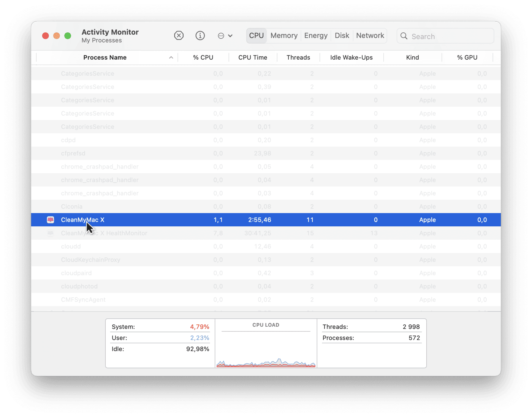The width and height of the screenshot is (532, 417).
Task: Sort by % GPU column header
Action: coord(467,57)
